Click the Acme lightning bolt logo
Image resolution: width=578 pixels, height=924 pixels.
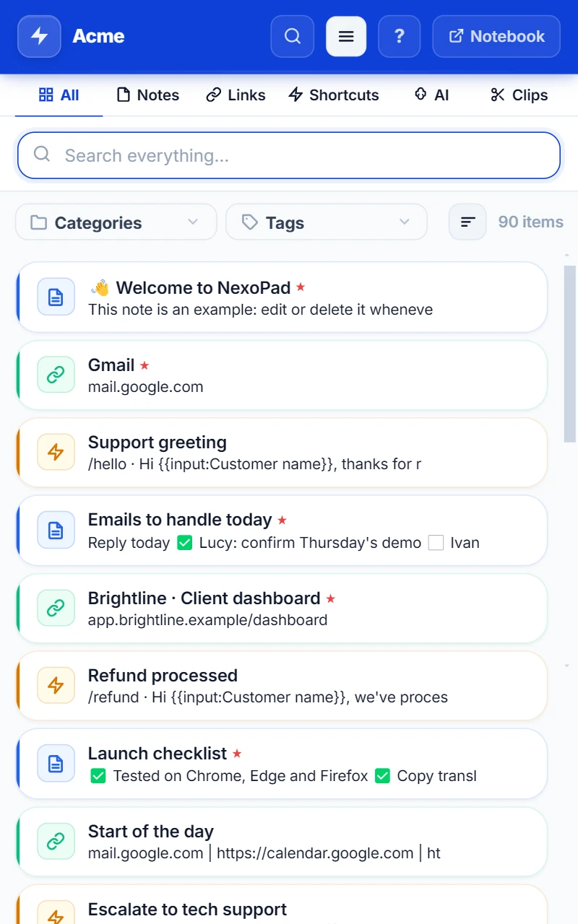[39, 36]
